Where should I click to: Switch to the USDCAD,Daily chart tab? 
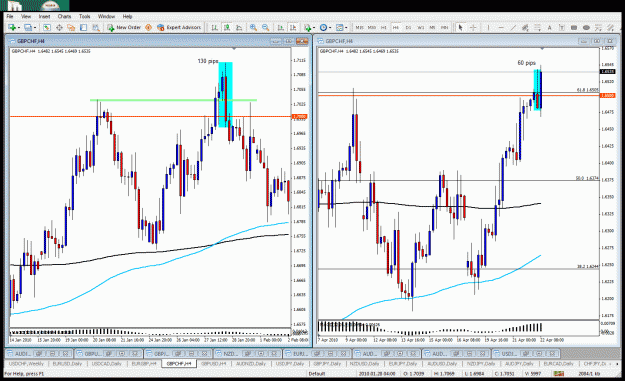[x=106, y=363]
